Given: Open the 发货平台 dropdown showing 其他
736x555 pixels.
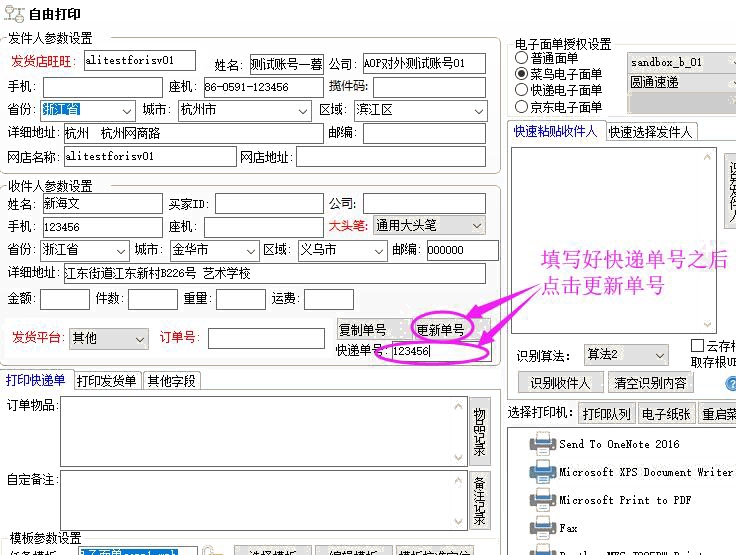Looking at the screenshot, I should pyautogui.click(x=109, y=339).
